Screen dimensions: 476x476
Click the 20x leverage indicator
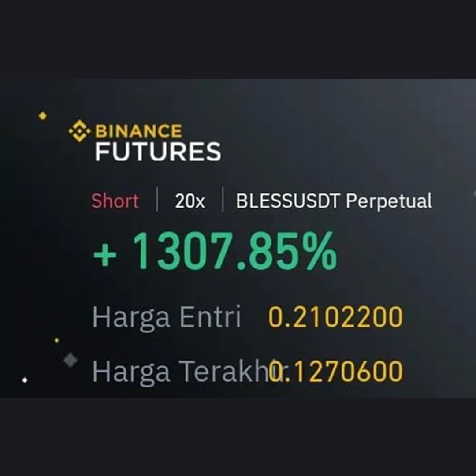pos(190,201)
